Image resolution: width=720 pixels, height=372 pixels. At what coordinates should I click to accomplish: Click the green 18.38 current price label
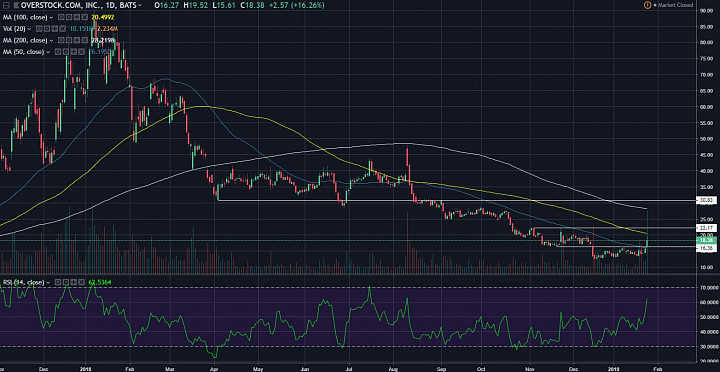pos(705,240)
